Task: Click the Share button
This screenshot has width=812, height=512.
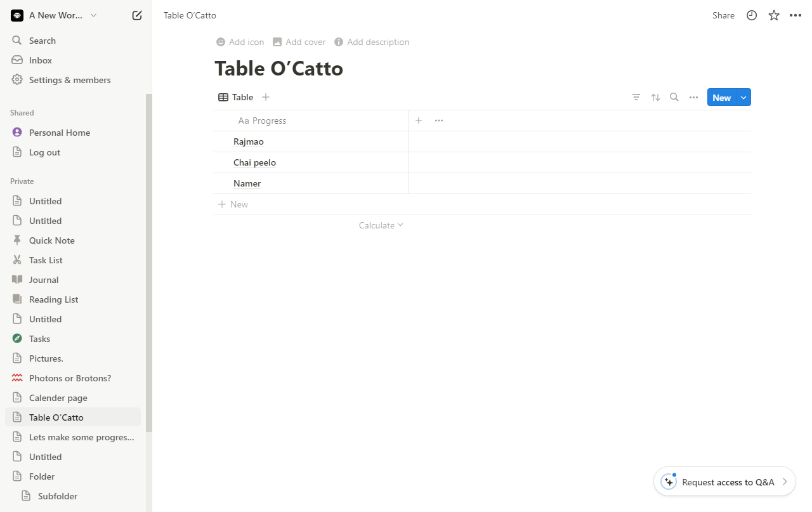Action: pos(723,15)
